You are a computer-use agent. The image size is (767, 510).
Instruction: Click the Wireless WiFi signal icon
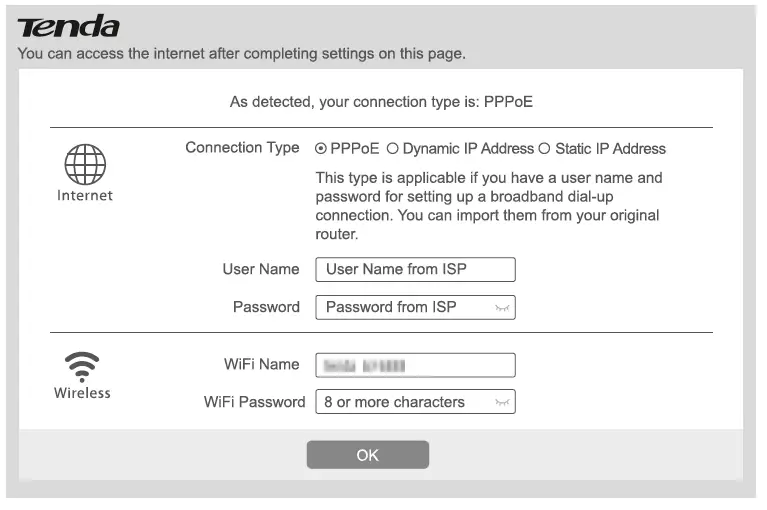tap(82, 365)
